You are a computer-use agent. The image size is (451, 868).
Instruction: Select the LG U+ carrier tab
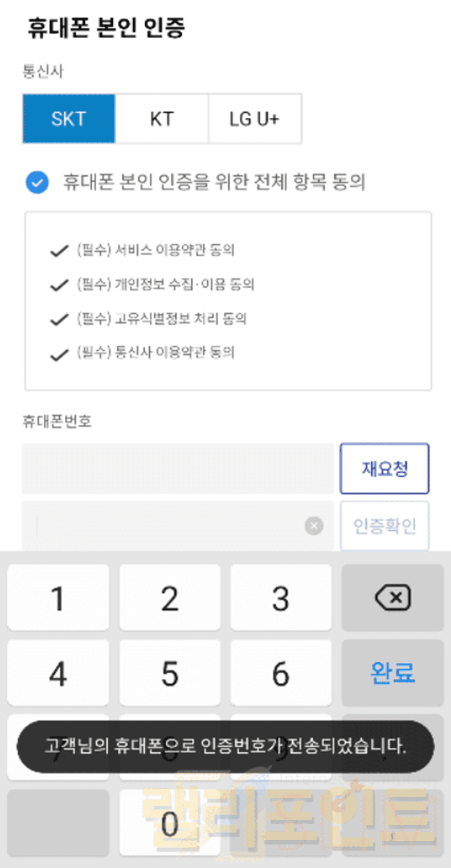pyautogui.click(x=255, y=119)
